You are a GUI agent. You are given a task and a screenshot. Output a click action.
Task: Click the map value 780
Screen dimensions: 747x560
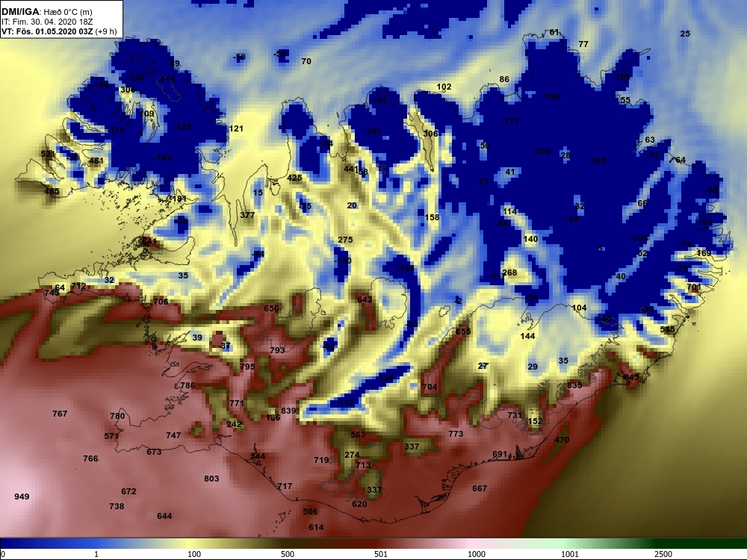(x=117, y=416)
